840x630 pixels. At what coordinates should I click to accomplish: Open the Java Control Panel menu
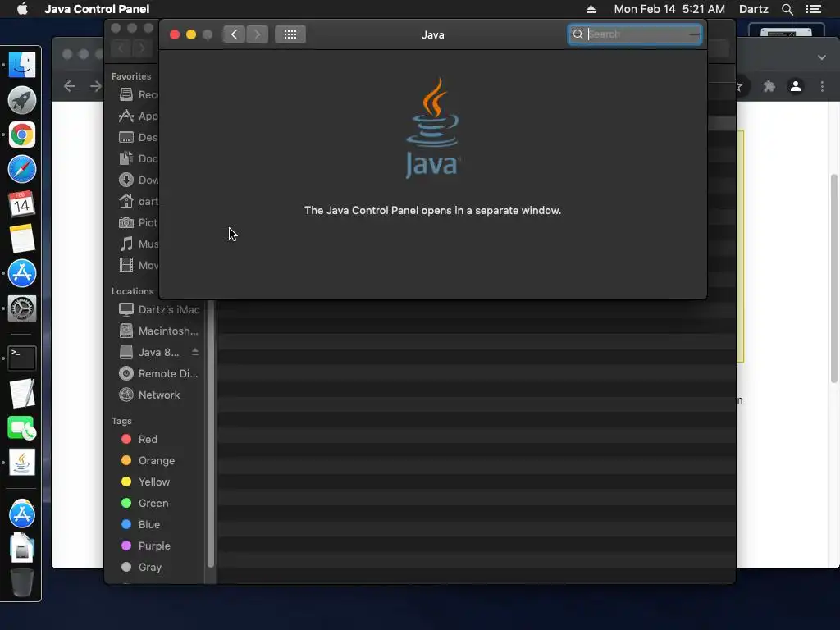click(x=97, y=9)
